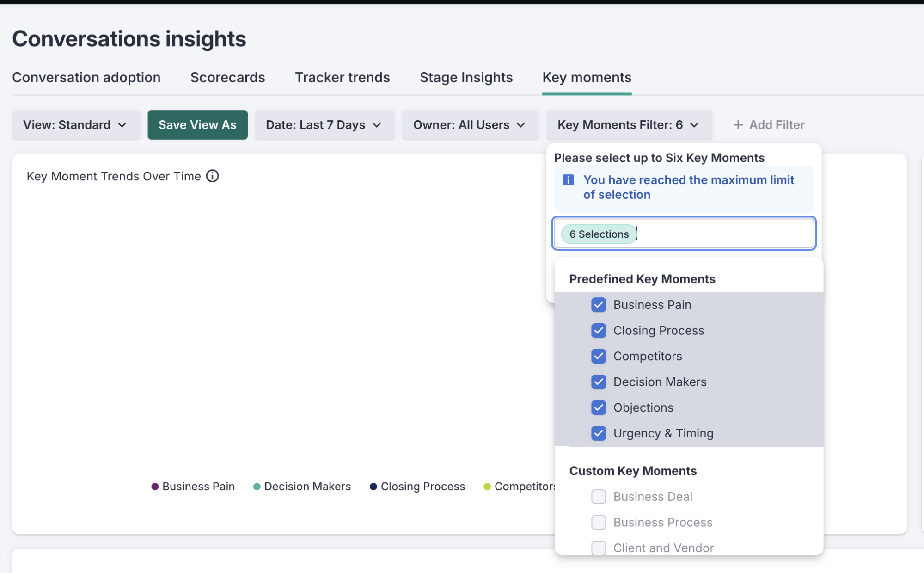Click the Add Filter button
924x573 pixels.
769,125
